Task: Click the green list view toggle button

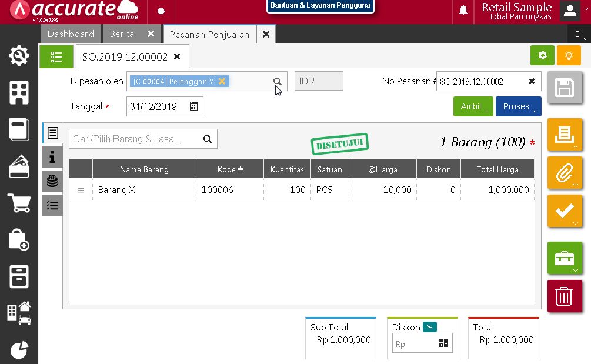Action: (56, 56)
